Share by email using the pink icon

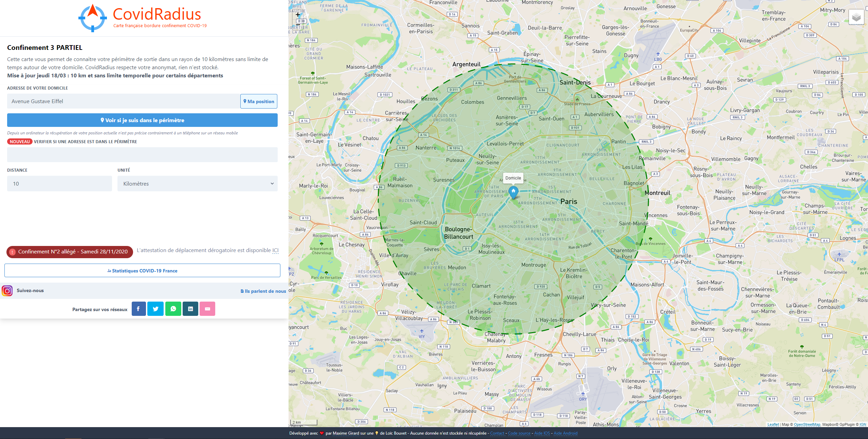point(208,309)
